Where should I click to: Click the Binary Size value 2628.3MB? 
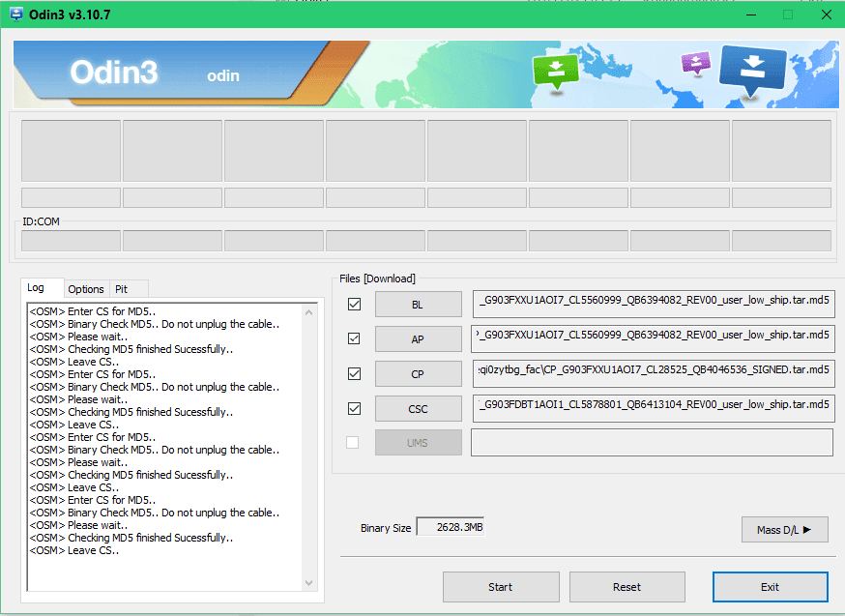[451, 527]
